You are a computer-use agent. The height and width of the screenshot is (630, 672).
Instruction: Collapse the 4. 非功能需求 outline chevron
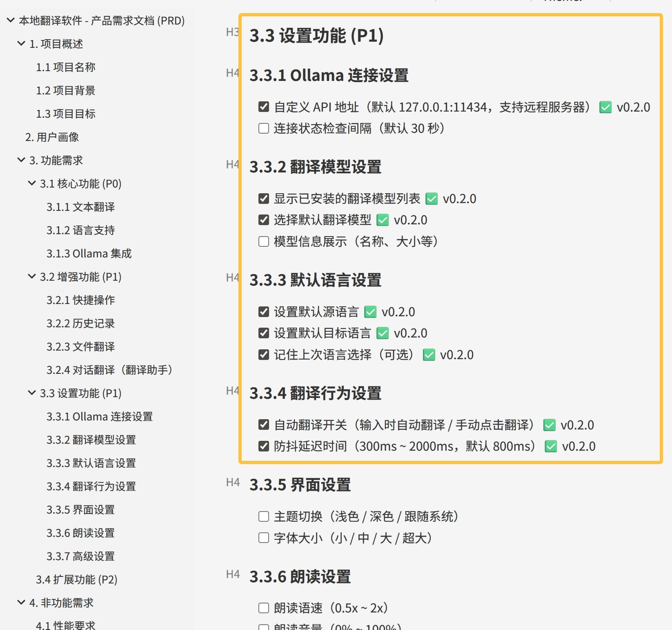[21, 602]
